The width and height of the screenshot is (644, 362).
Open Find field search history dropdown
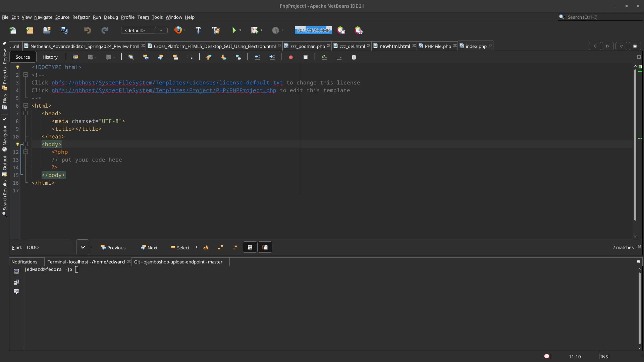click(83, 247)
